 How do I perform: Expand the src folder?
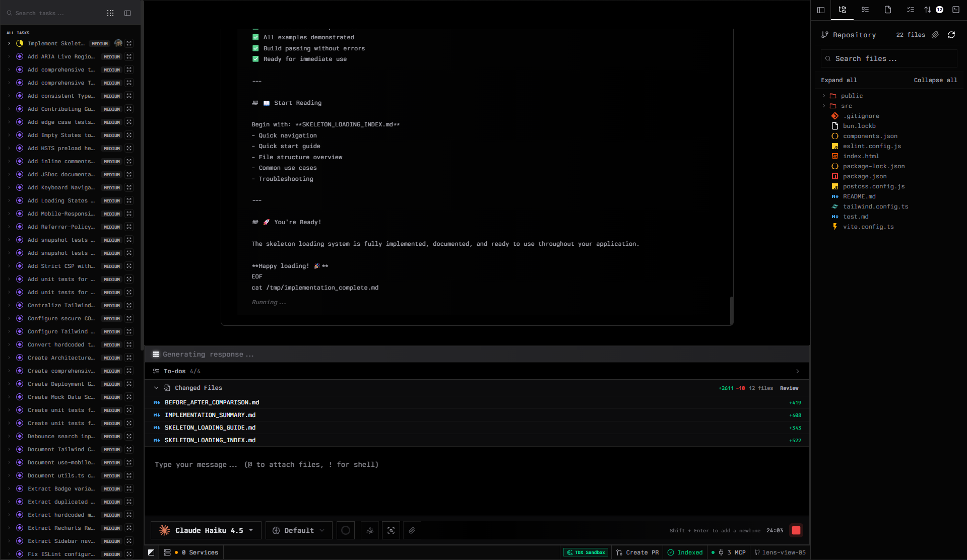pyautogui.click(x=846, y=106)
